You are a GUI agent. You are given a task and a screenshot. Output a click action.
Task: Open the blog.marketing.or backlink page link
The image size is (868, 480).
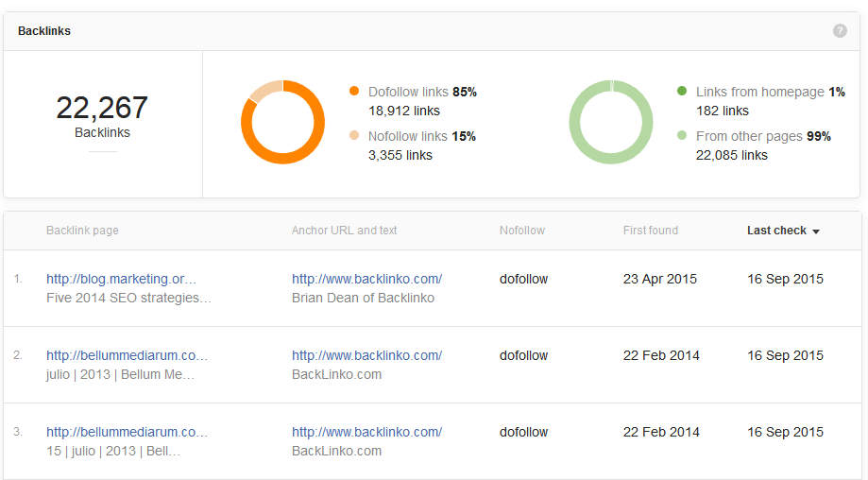122,279
